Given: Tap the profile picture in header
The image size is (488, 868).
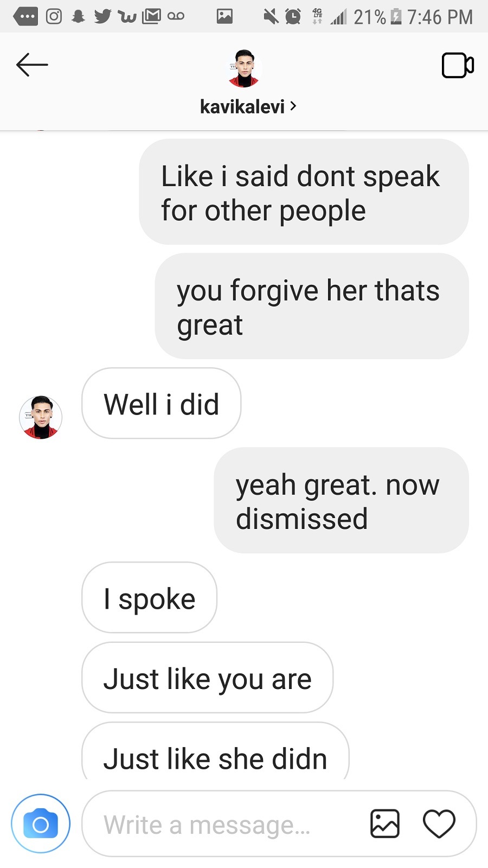Looking at the screenshot, I should click(245, 68).
